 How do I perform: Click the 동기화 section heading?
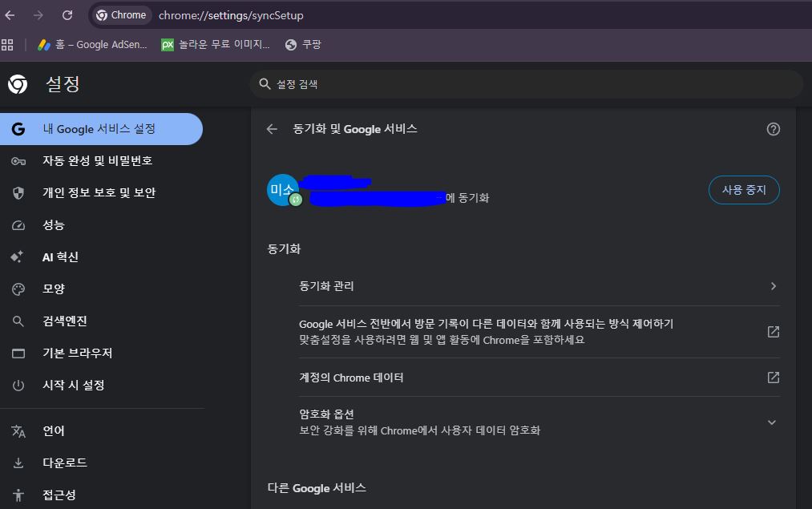pyautogui.click(x=284, y=249)
